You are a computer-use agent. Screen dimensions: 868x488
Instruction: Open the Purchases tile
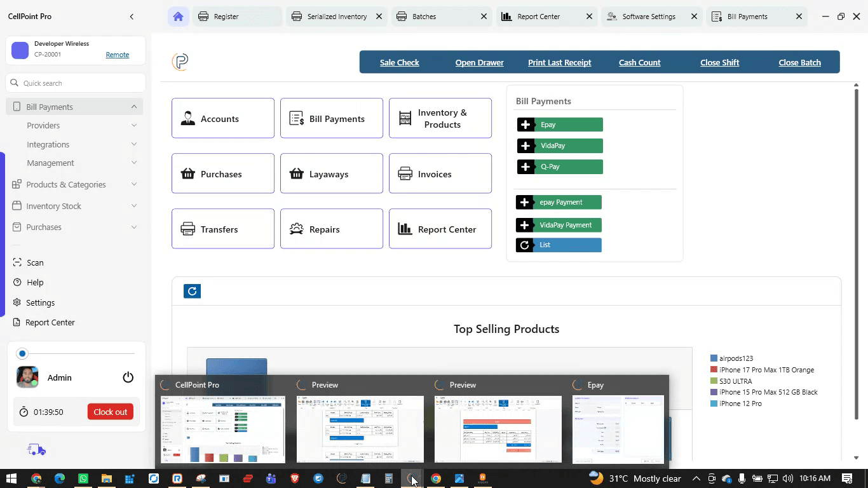[223, 173]
